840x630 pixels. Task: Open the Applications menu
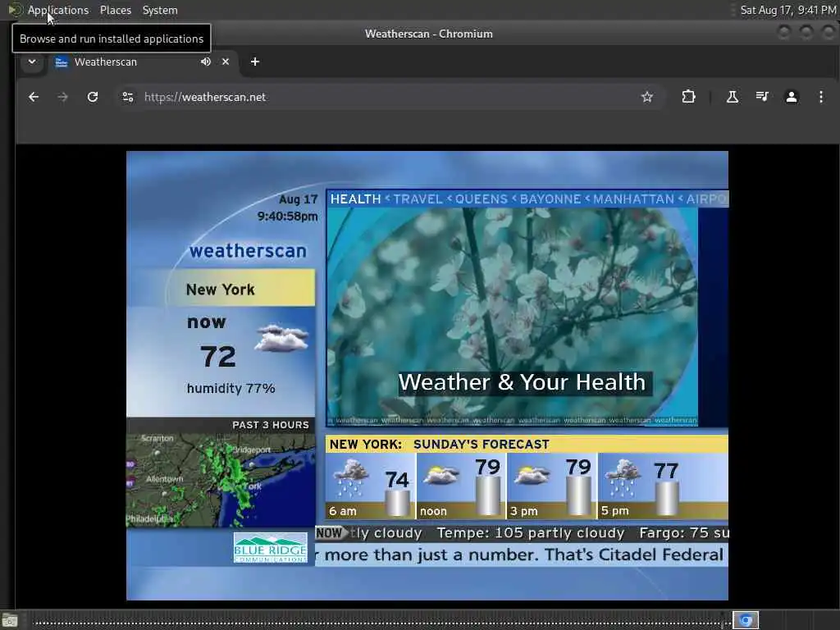pos(58,10)
